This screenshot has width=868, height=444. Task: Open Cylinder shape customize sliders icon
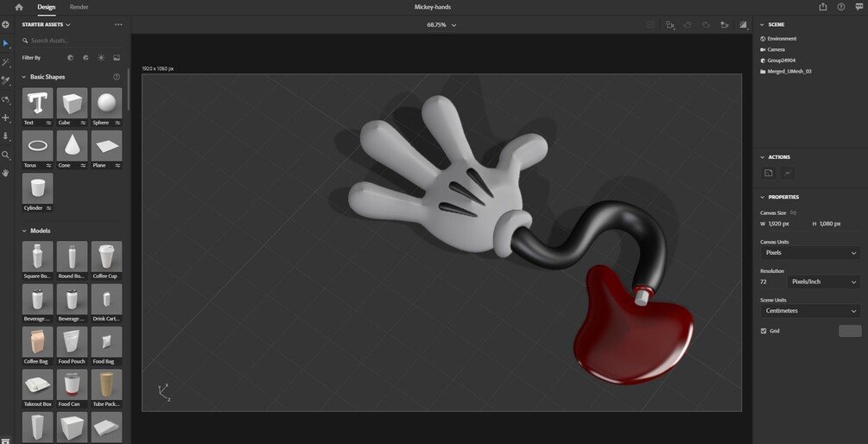48,208
